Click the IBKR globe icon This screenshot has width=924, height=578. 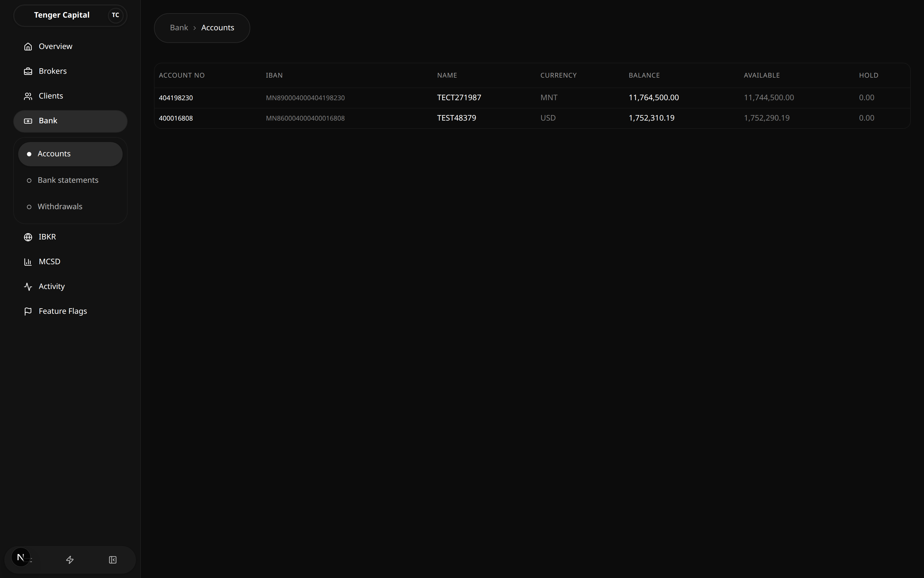[x=28, y=237]
